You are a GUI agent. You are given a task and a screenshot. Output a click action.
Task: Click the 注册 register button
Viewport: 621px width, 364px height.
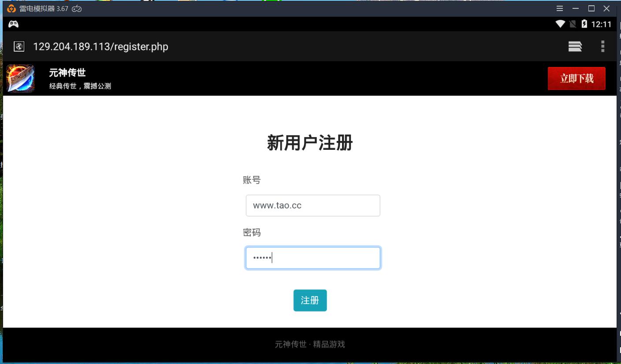tap(310, 300)
